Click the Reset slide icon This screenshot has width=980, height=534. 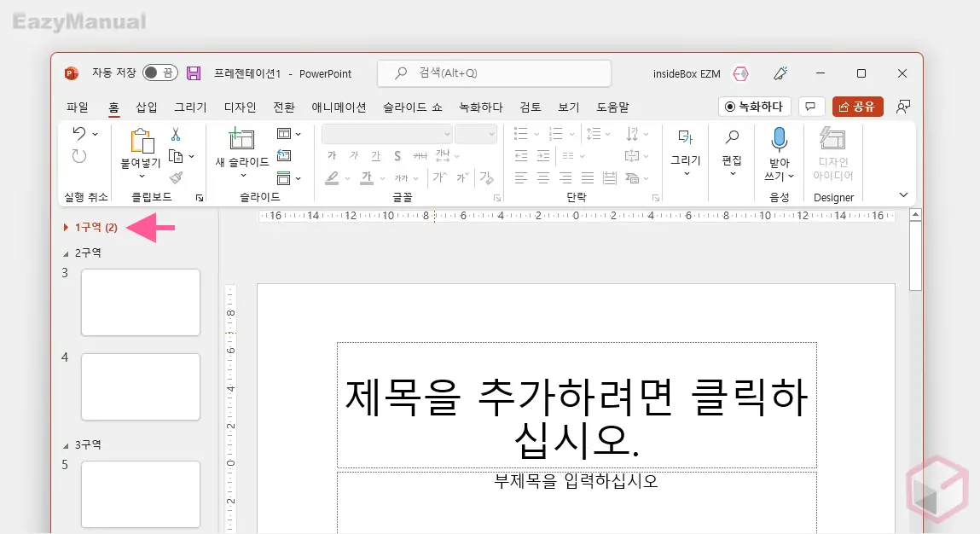284,156
